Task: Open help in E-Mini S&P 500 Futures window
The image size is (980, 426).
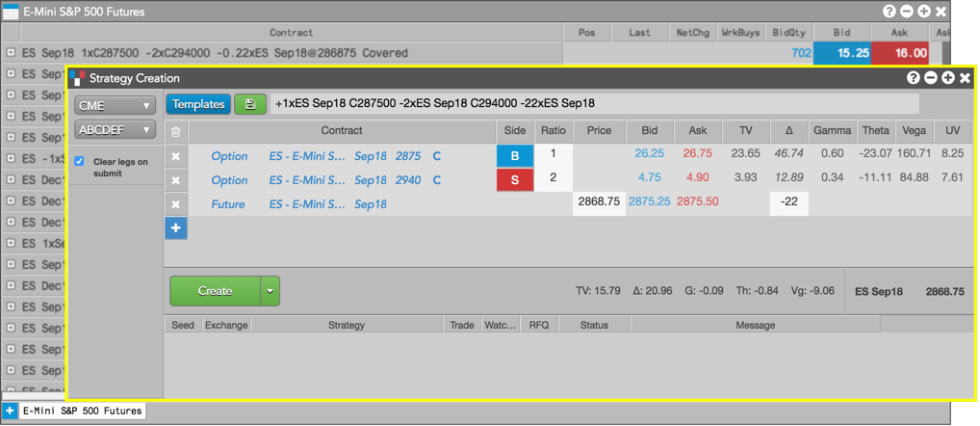Action: point(890,12)
